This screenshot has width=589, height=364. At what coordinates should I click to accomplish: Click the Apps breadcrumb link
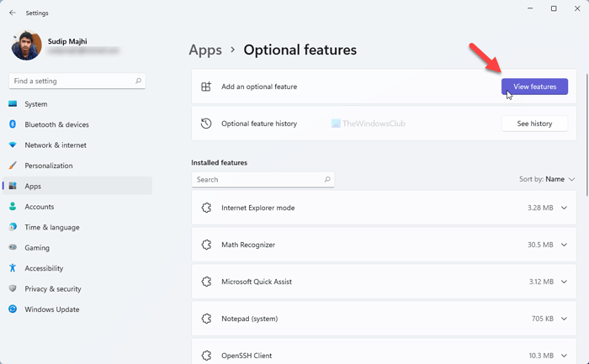point(205,50)
